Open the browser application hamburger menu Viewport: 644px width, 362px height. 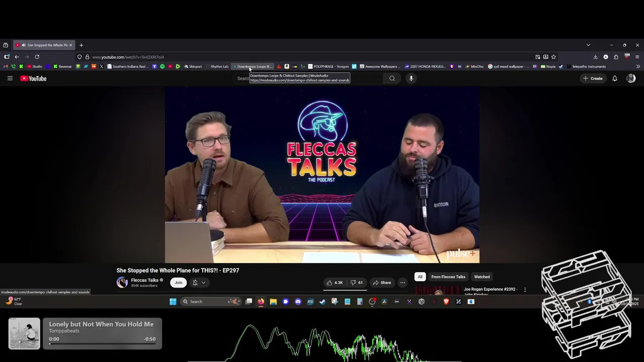(x=637, y=57)
